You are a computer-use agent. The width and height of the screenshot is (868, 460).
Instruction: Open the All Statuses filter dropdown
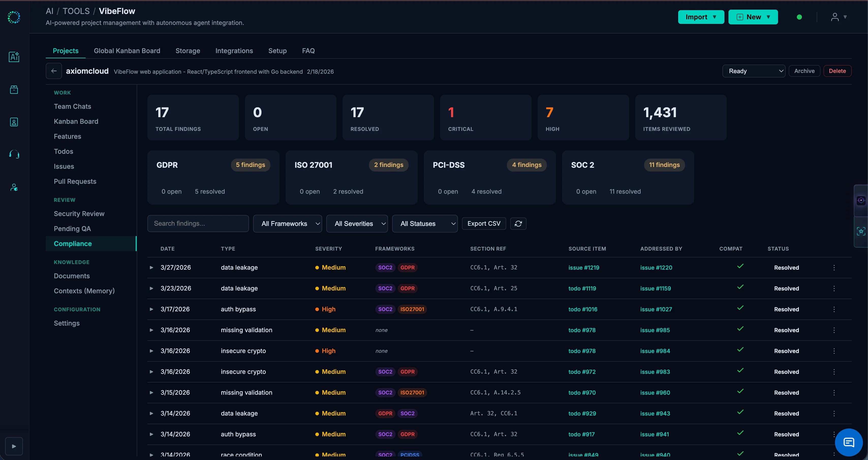[425, 223]
